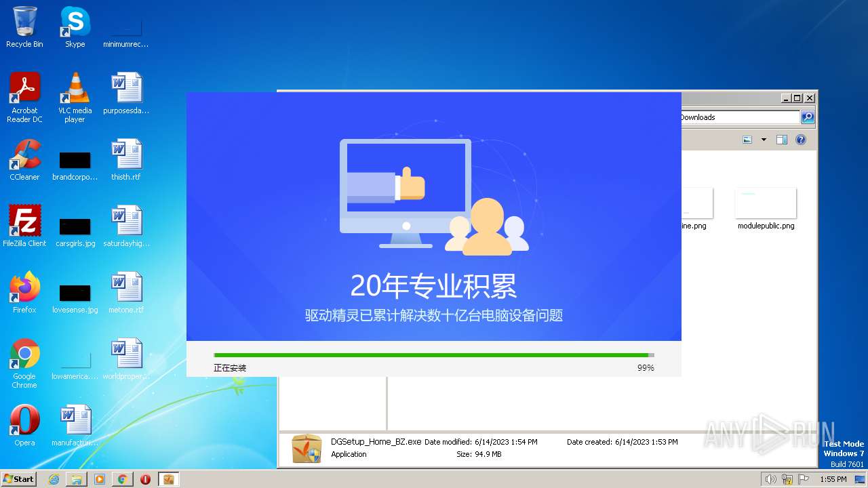This screenshot has height=488, width=868.
Task: Open saturdayhig document on desktop
Action: click(126, 226)
